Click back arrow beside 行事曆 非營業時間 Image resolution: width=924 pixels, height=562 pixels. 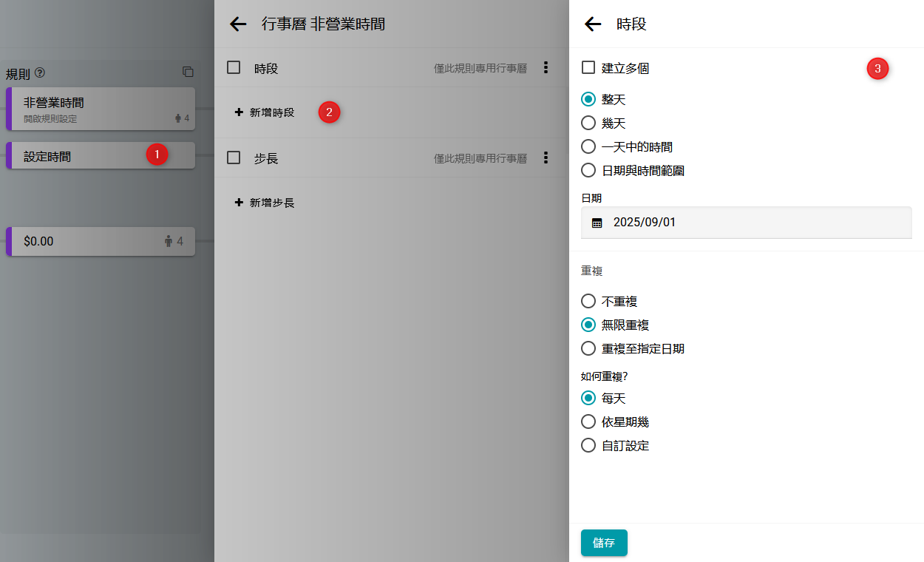(238, 24)
